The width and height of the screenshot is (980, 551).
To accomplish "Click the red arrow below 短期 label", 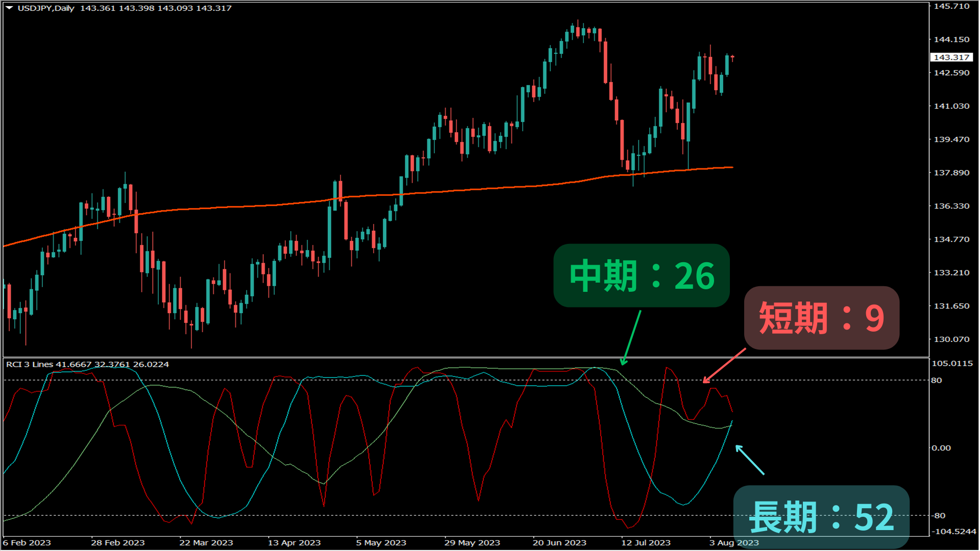I will (x=724, y=365).
